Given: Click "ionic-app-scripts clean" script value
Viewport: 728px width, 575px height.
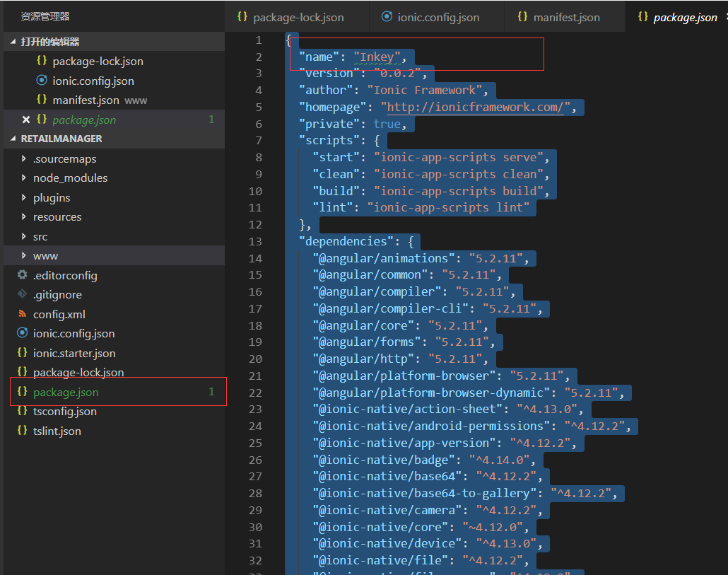Looking at the screenshot, I should point(458,174).
